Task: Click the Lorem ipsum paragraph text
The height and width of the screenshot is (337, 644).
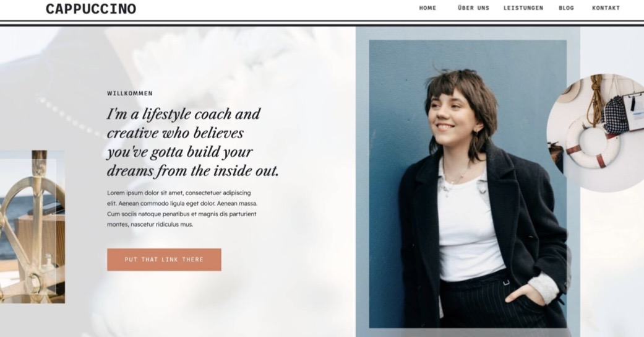Action: pos(182,209)
